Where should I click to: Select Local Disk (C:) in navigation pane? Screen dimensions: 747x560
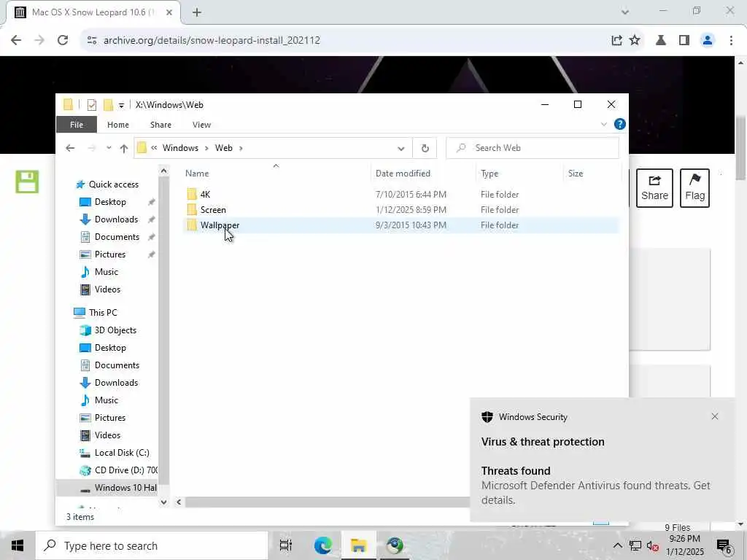122,453
